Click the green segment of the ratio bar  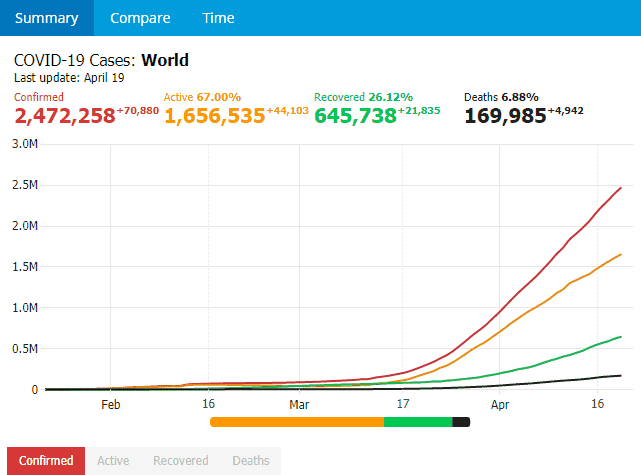(418, 422)
